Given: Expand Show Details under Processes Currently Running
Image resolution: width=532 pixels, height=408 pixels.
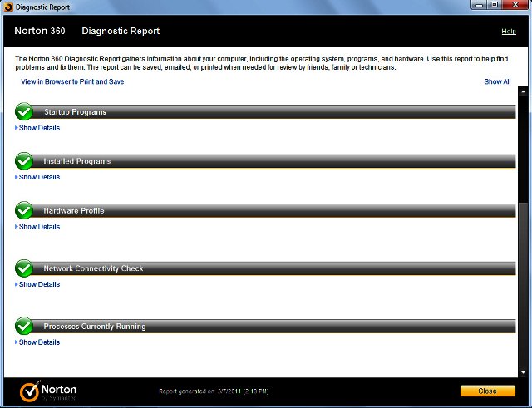Looking at the screenshot, I should coord(37,342).
